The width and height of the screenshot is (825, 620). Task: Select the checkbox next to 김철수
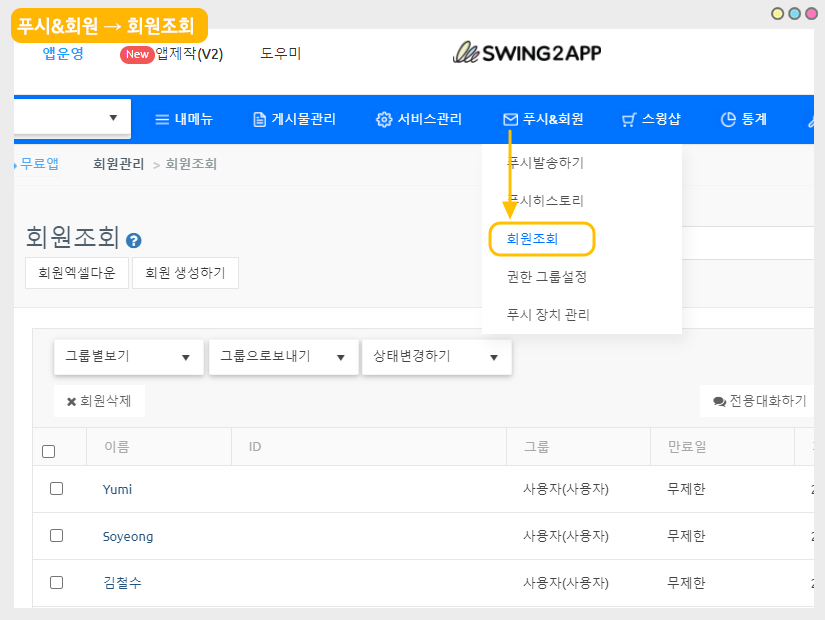point(57,582)
